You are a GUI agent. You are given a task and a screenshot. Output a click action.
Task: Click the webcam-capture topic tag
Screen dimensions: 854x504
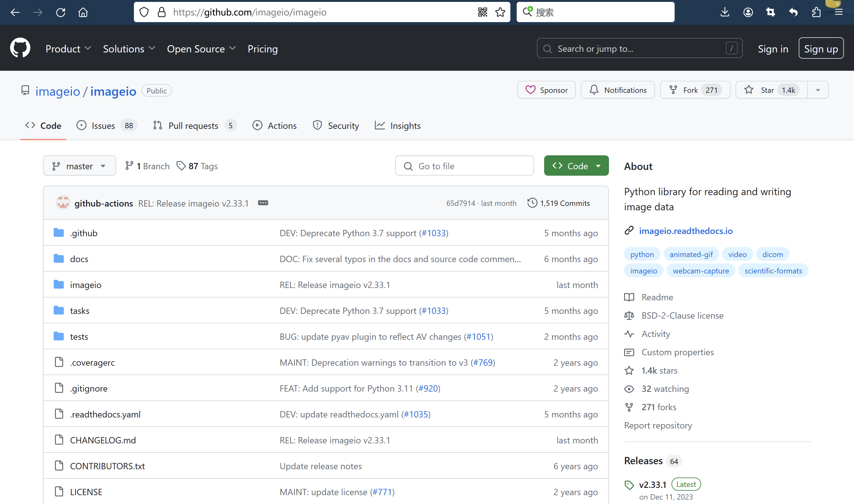click(x=701, y=271)
